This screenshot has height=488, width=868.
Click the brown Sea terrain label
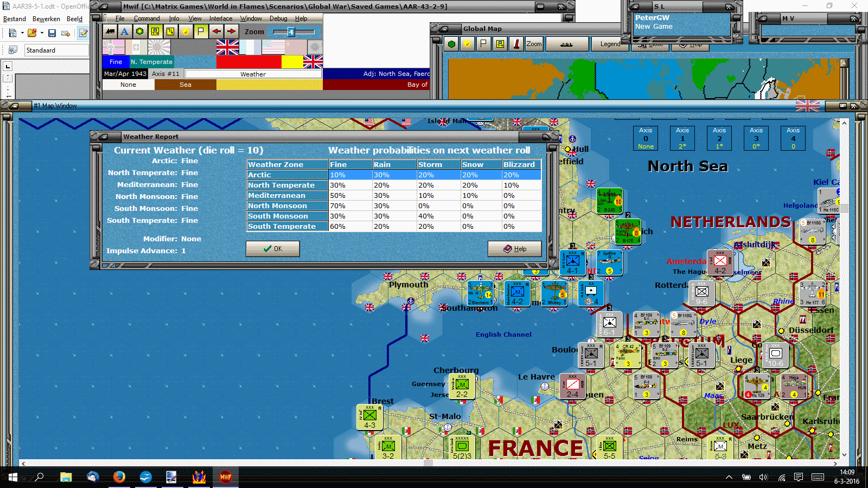[186, 85]
